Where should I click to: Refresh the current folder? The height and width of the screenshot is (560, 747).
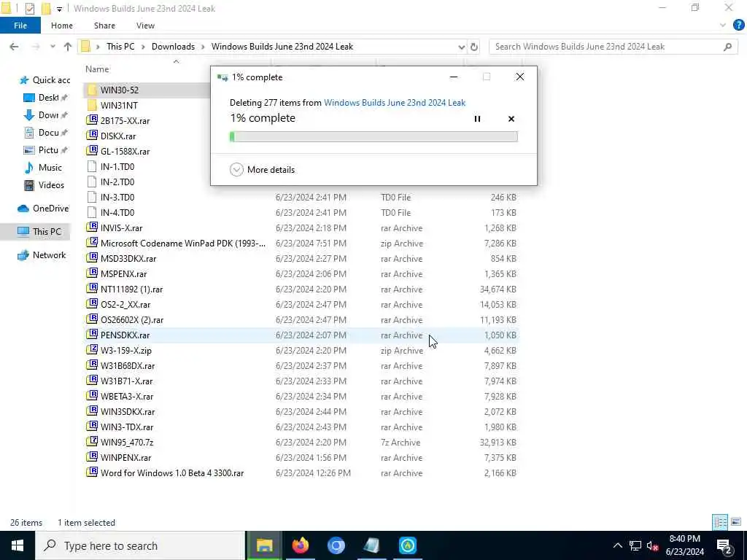point(474,47)
